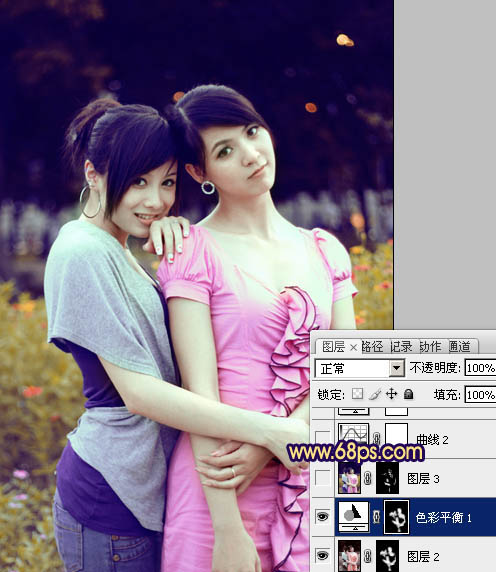Select the 图层 2 layer name
The image size is (496, 572).
tap(423, 557)
